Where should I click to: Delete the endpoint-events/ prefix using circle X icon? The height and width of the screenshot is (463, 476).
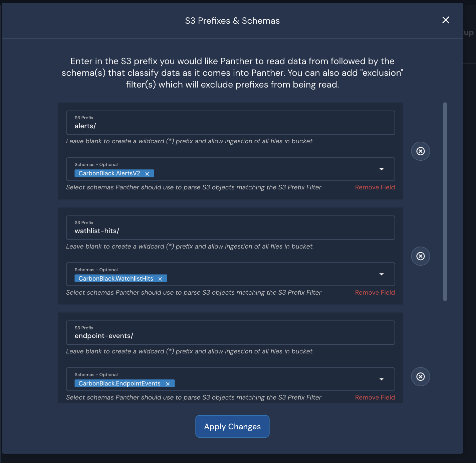click(x=420, y=377)
